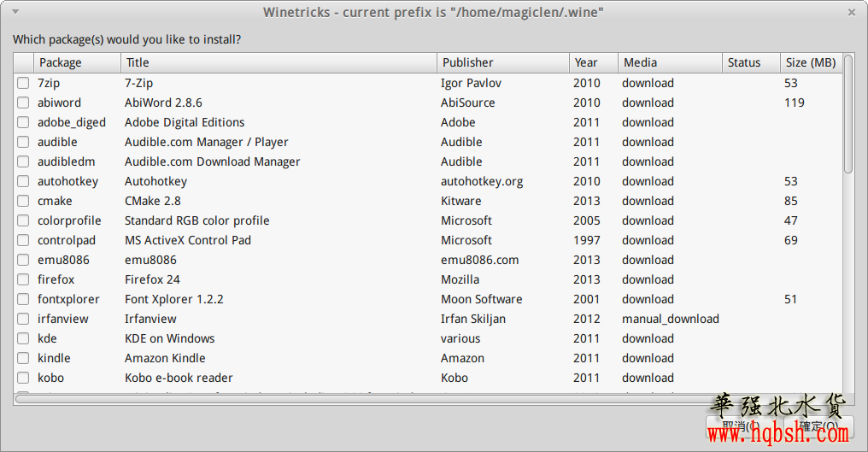Click the "47" size cell

791,220
